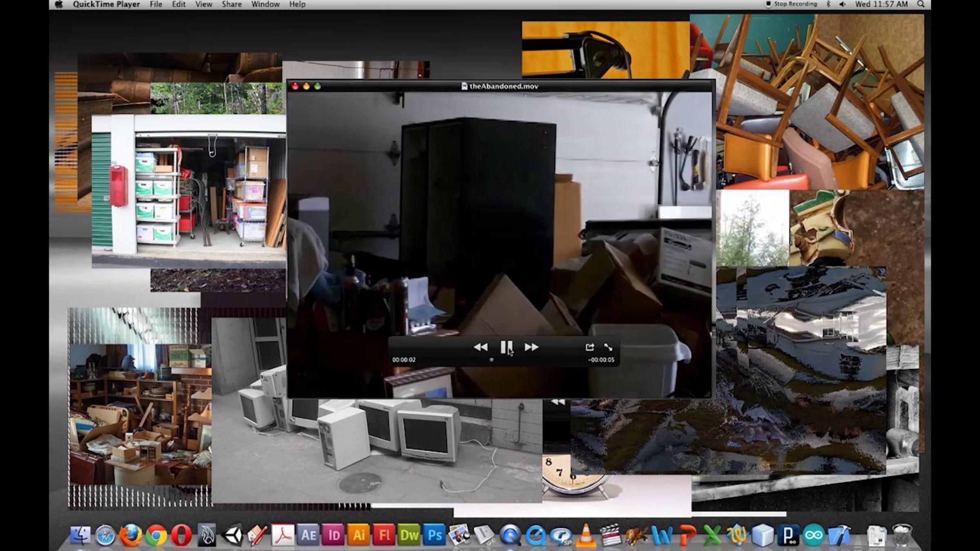The width and height of the screenshot is (980, 551).
Task: Open the Spotlight search icon
Action: tap(921, 4)
